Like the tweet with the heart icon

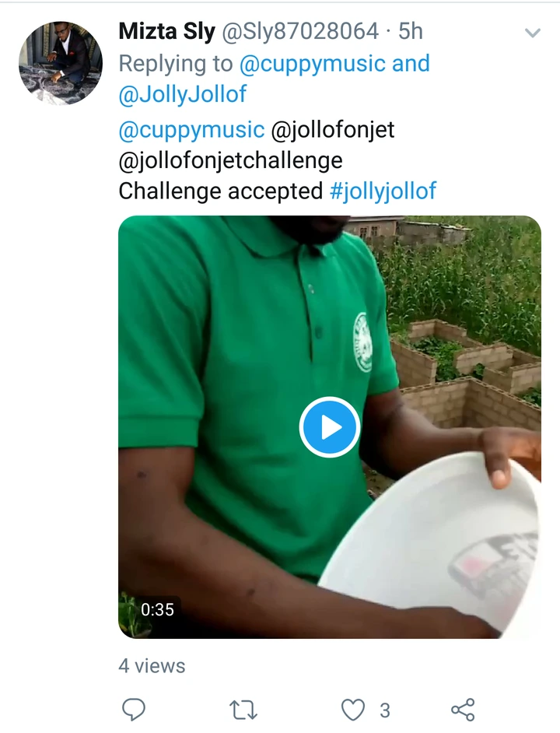[354, 710]
